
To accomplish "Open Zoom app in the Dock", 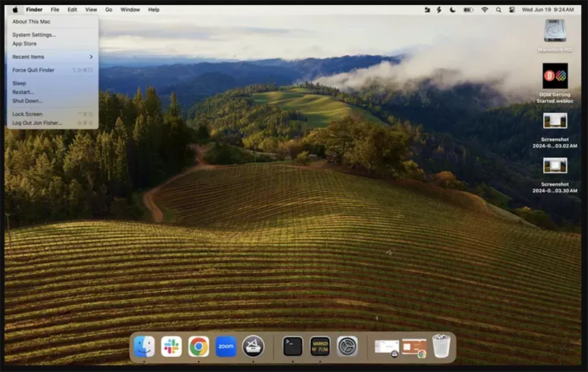I will click(226, 346).
